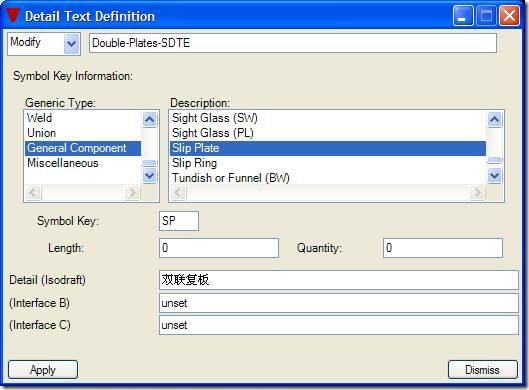Viewport: 529px width, 390px height.
Task: Select Slip Ring description
Action: [x=328, y=163]
